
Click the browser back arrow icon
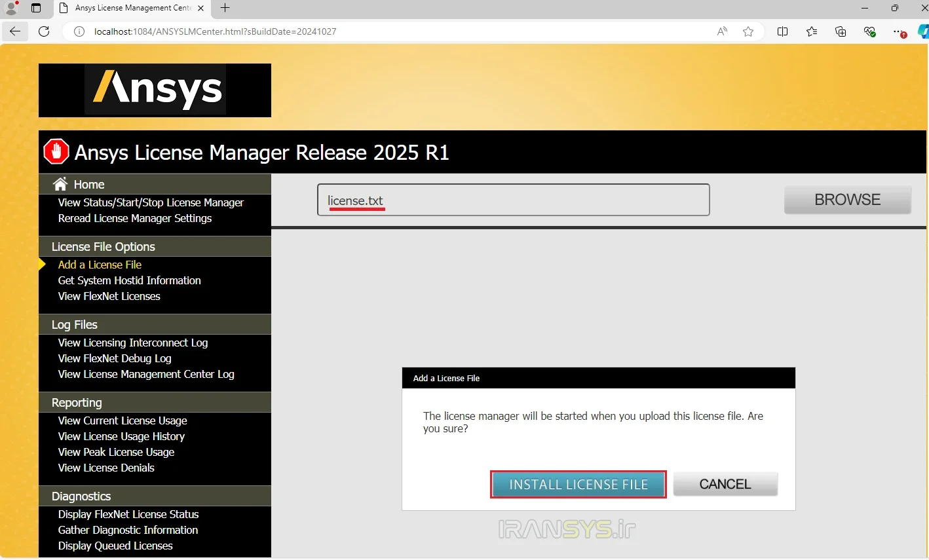tap(14, 31)
